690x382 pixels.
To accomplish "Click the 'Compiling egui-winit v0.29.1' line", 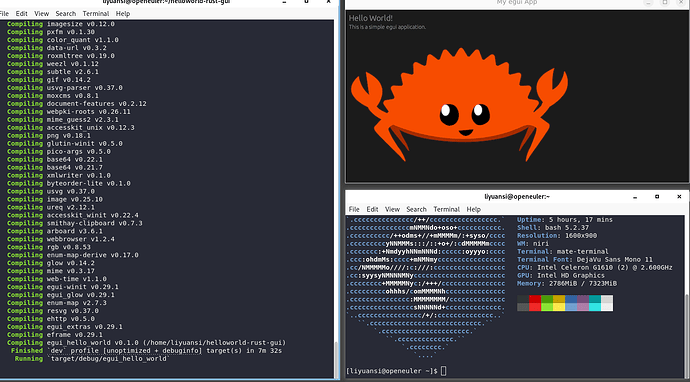I will (x=62, y=287).
